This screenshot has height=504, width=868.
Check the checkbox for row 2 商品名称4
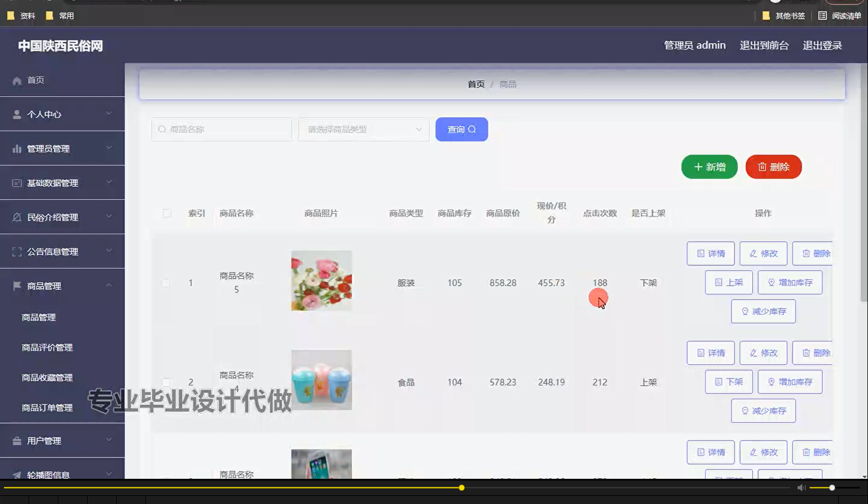click(x=167, y=382)
